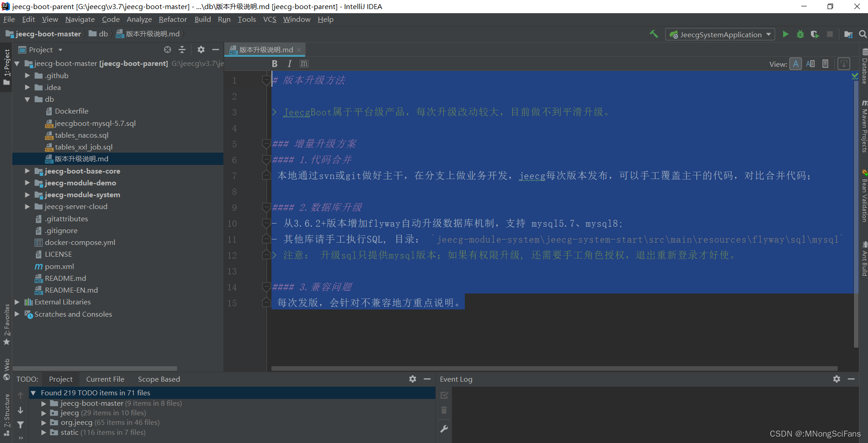Show more TODO toolbar actions chevron
Screen dimensions: 868x443
pyautogui.click(x=20, y=438)
